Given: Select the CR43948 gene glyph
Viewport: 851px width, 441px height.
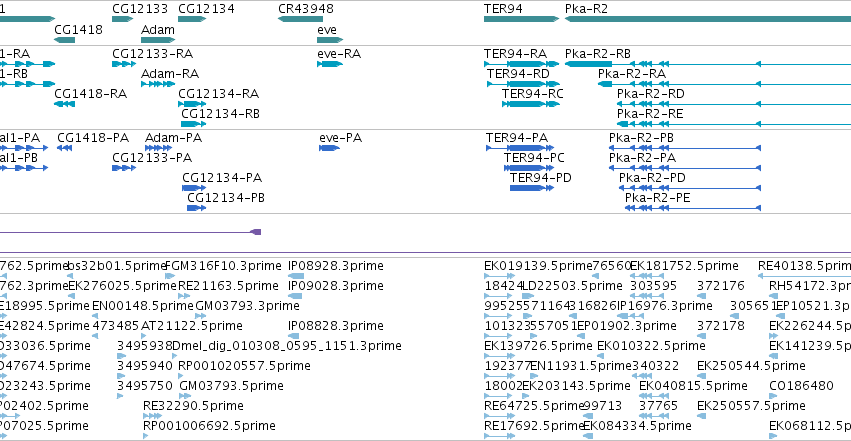Looking at the screenshot, I should click(300, 19).
